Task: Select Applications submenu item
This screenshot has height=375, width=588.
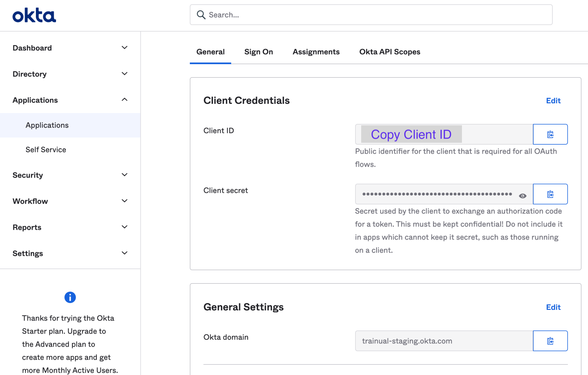Action: 70,125
